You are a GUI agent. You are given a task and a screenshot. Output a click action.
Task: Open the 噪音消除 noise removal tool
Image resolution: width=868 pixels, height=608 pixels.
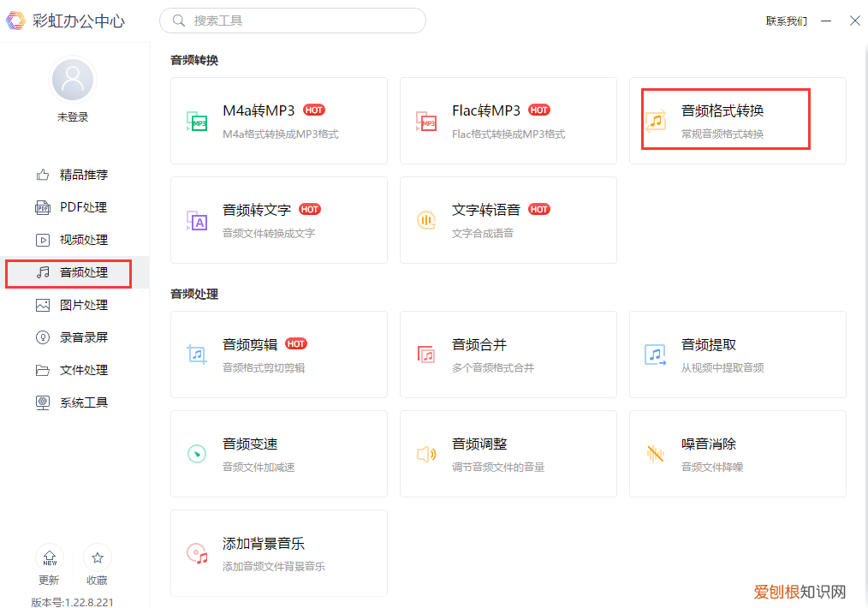tap(737, 454)
